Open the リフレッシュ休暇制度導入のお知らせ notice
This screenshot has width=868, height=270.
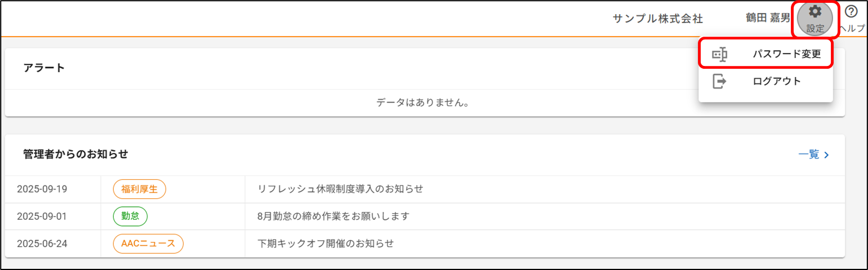click(340, 189)
